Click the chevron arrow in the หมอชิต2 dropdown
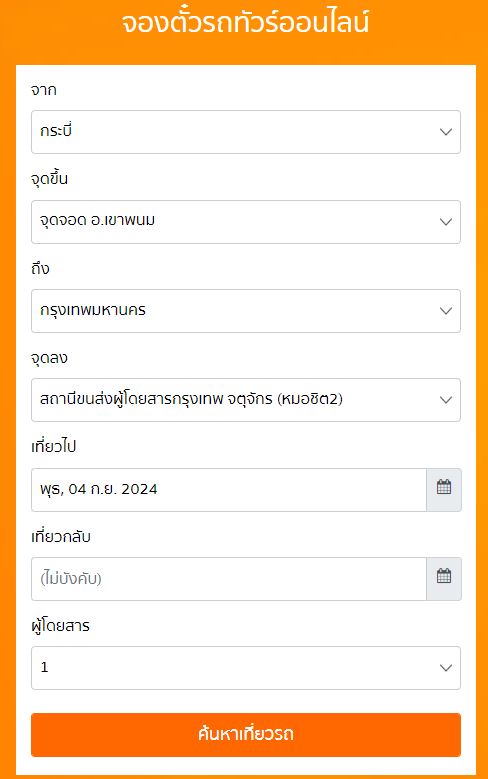Viewport: 488px width, 779px height. pyautogui.click(x=446, y=400)
